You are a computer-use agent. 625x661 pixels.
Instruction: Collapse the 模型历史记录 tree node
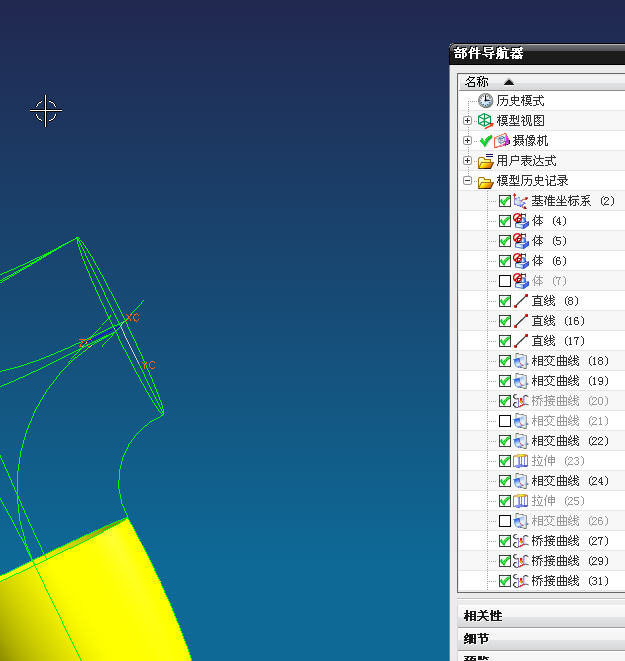(467, 180)
